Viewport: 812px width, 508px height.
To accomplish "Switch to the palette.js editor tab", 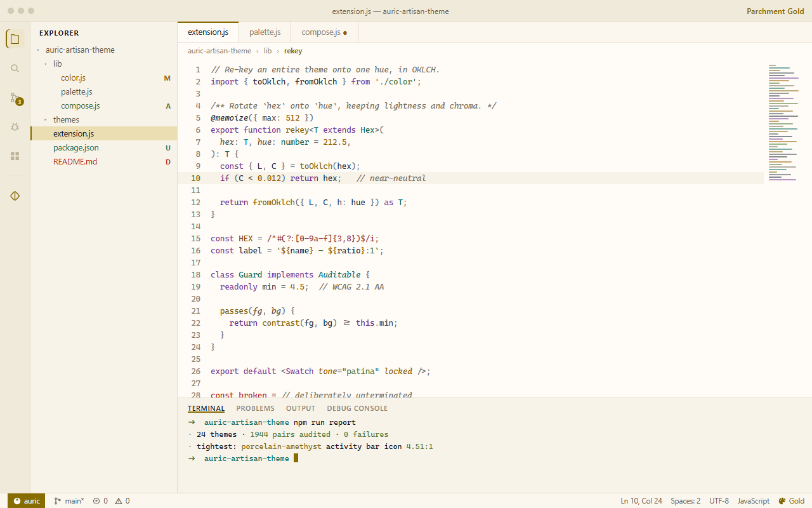I will (265, 32).
